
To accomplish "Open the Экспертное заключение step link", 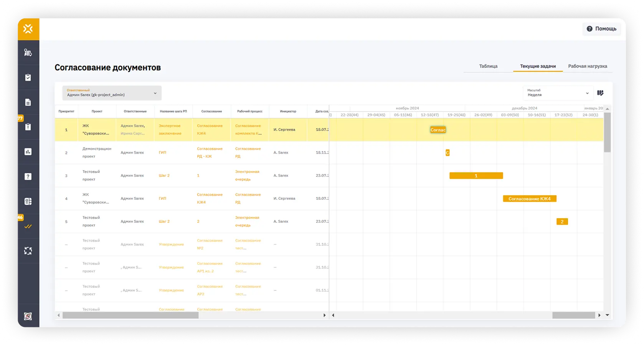I will (170, 129).
